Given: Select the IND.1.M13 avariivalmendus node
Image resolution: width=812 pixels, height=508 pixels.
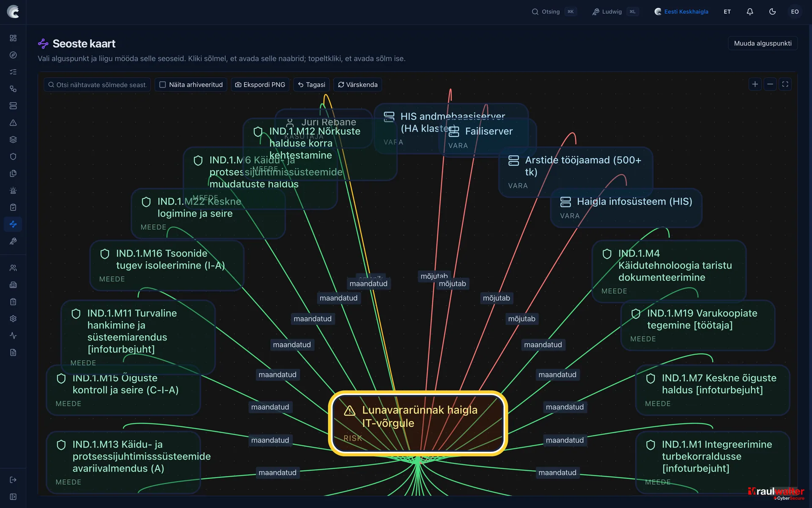Looking at the screenshot, I should tap(123, 462).
